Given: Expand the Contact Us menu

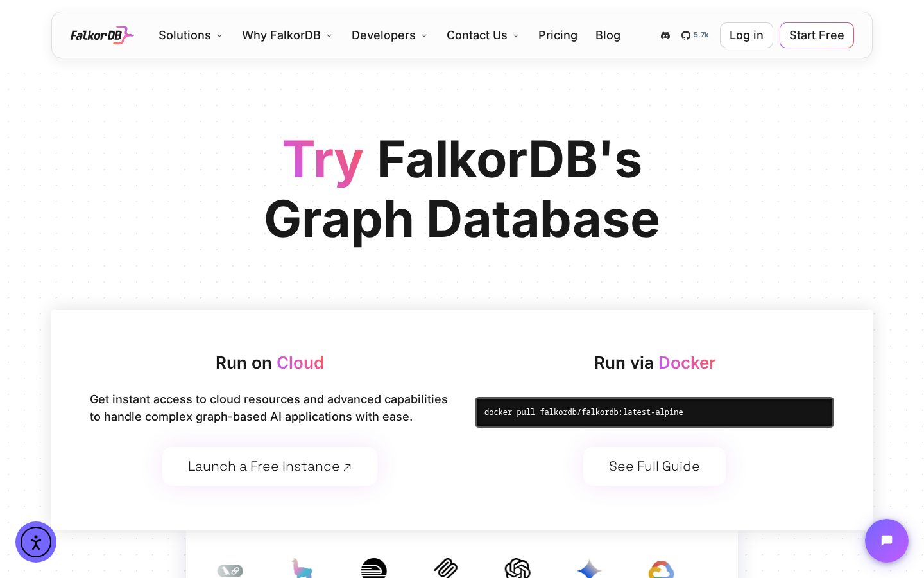Looking at the screenshot, I should click(483, 35).
